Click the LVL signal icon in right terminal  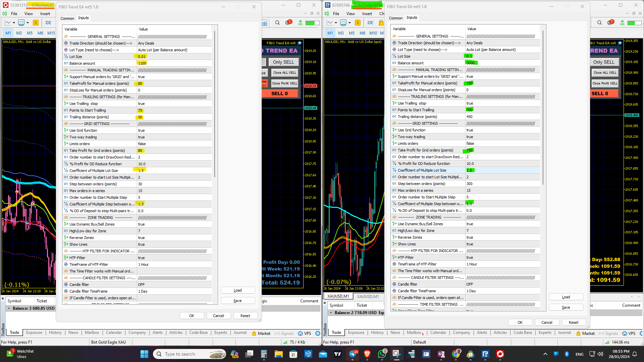622,23
